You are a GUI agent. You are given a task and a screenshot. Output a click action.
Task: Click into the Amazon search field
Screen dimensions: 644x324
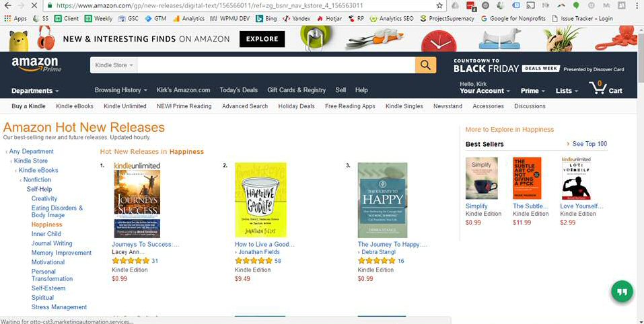[x=276, y=65]
